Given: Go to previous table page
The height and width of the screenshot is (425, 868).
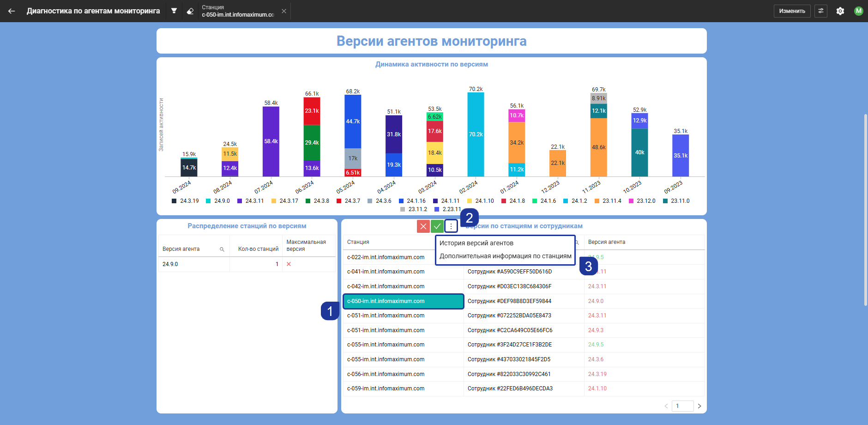Looking at the screenshot, I should [x=666, y=406].
